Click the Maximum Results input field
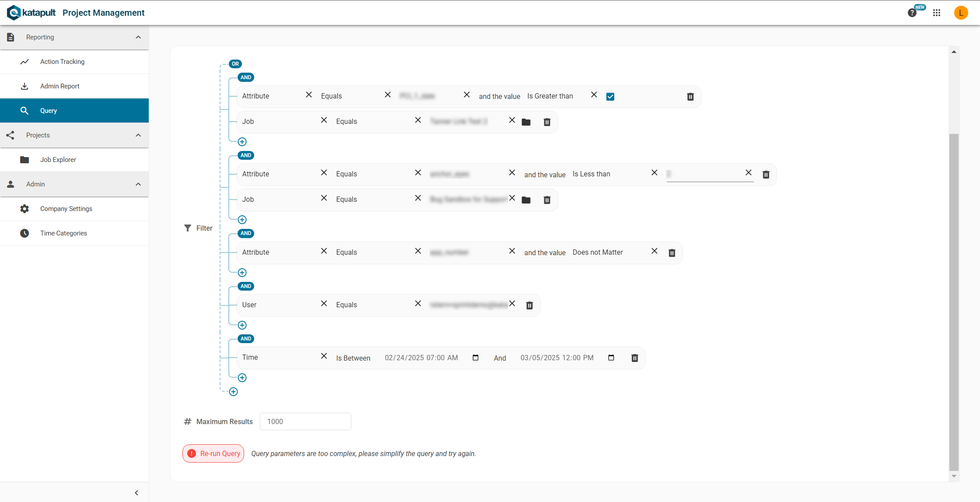980x502 pixels. 305,421
